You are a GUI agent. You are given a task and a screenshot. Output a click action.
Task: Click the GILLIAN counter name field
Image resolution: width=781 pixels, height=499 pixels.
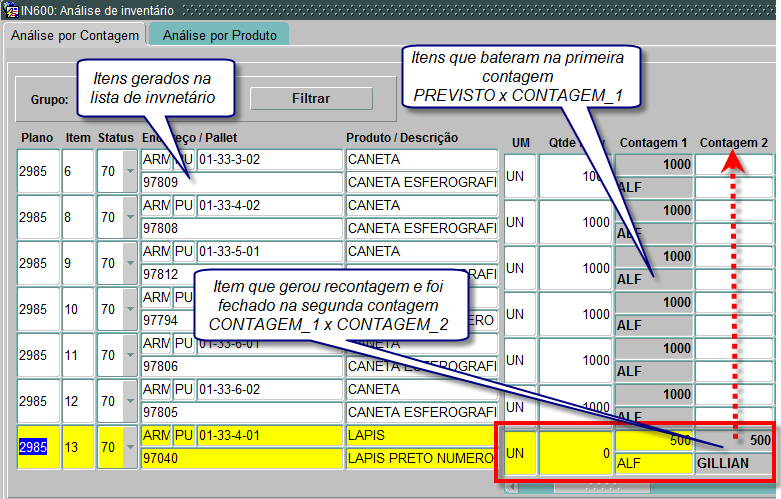pos(734,463)
